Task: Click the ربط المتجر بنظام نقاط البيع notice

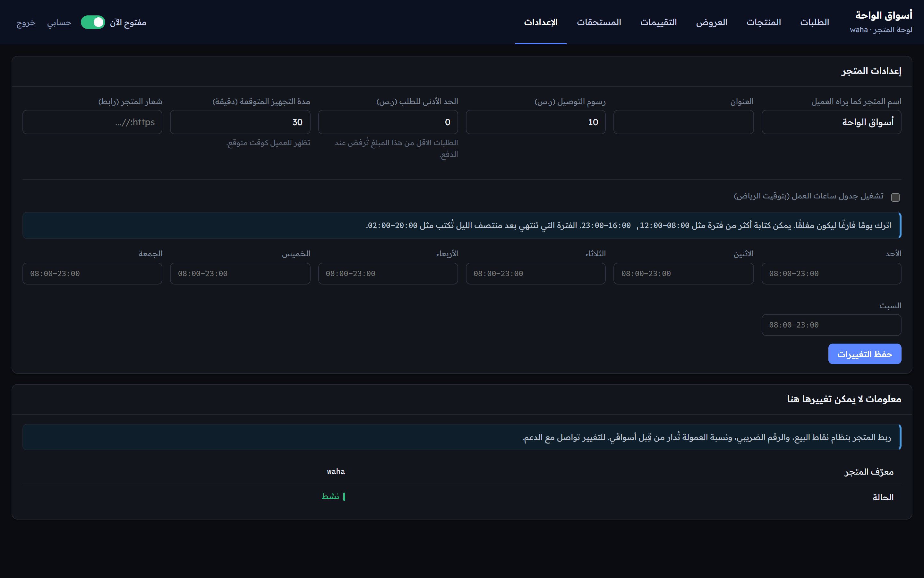Action: (462, 437)
